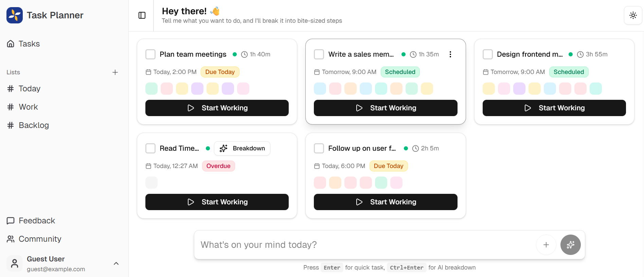
Task: Open Community from the sidebar
Action: coord(40,239)
